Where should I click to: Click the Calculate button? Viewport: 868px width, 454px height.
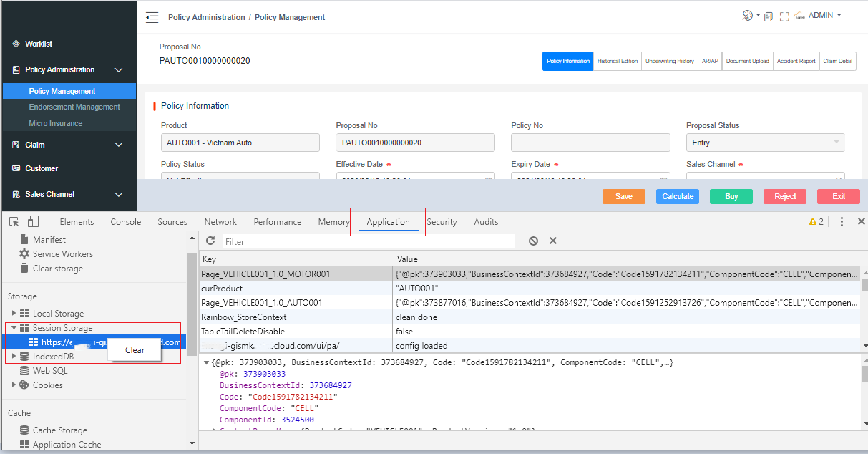coord(677,196)
